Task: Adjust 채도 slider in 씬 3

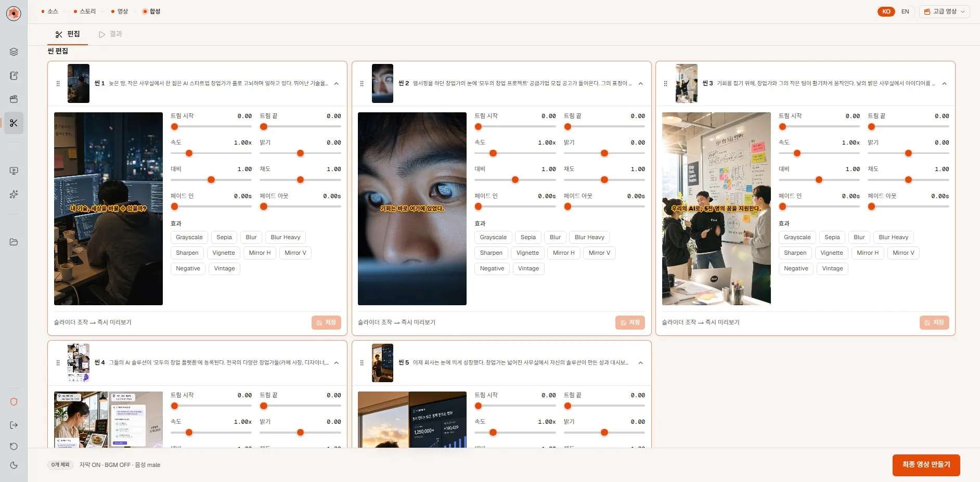Action: [x=908, y=180]
